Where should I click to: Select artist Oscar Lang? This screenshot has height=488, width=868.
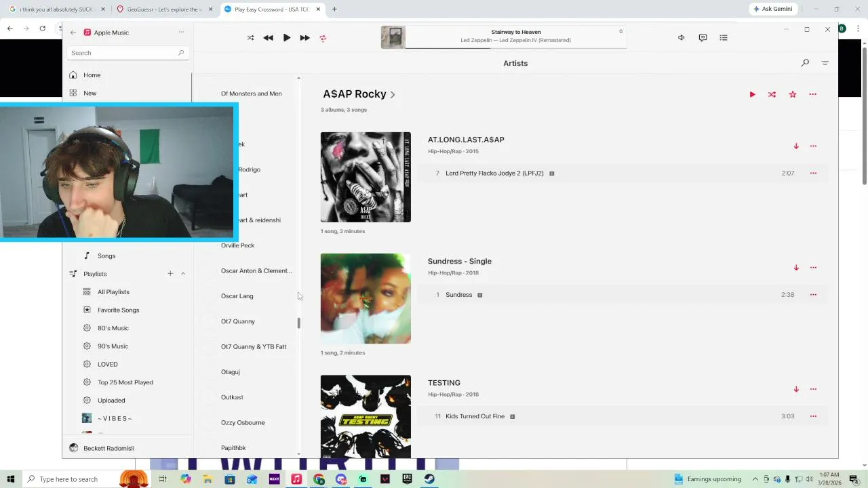coord(237,296)
